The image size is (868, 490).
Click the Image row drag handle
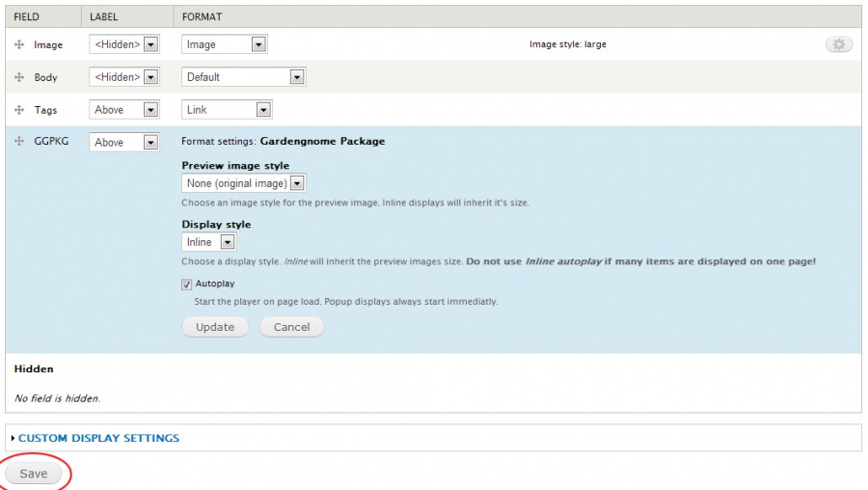pyautogui.click(x=19, y=44)
